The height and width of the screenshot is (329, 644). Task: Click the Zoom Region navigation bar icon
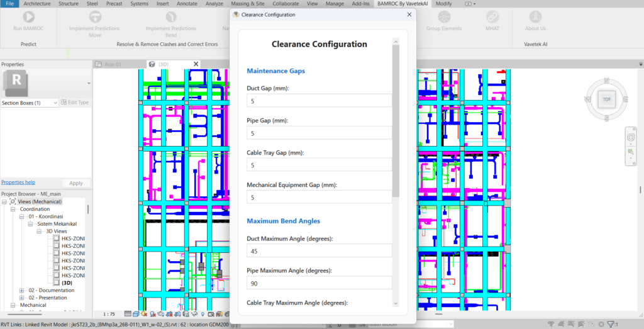point(631,152)
